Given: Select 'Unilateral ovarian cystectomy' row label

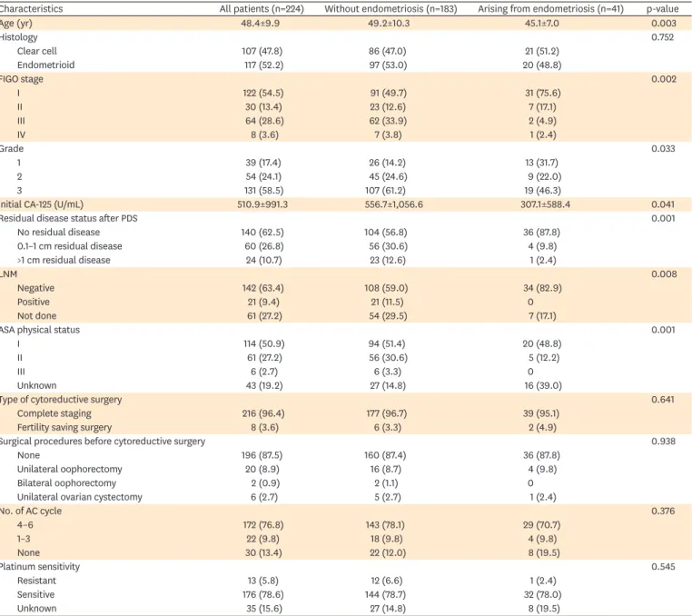Looking at the screenshot, I should coord(79,497).
